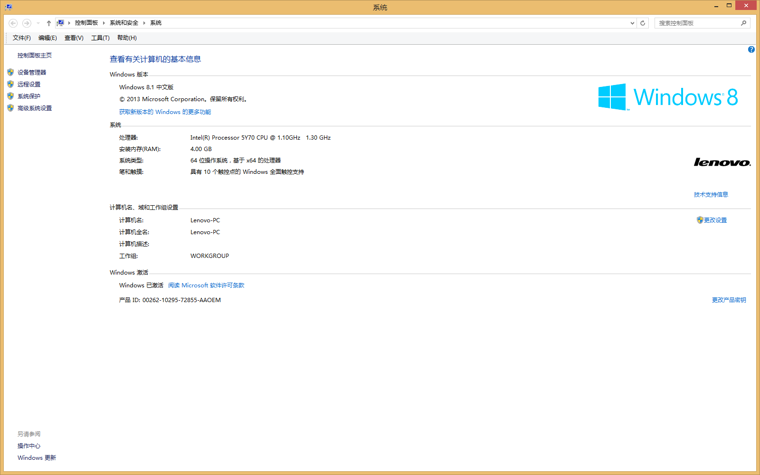Open the 查看(V) menu
Screen dimensions: 760x475
click(74, 38)
